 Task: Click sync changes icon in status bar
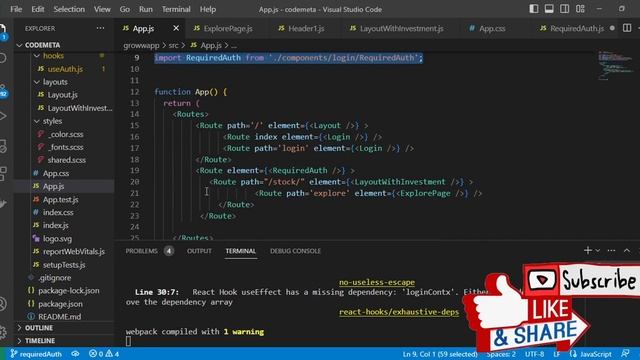tap(75, 354)
